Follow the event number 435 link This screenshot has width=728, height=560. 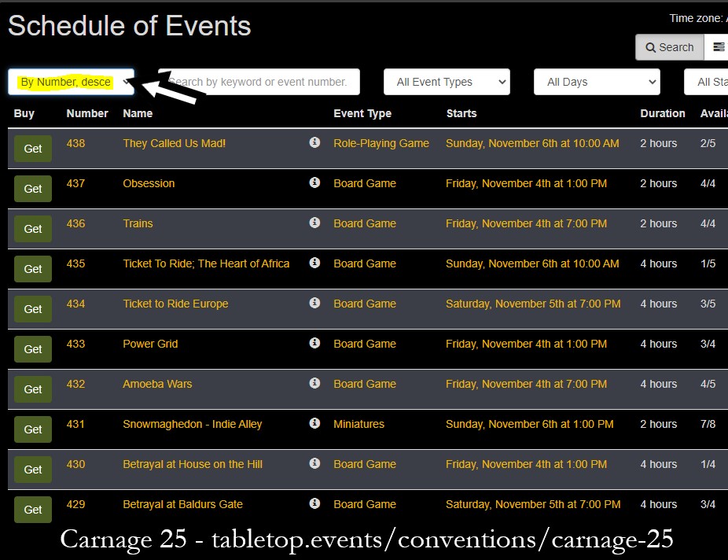pyautogui.click(x=75, y=263)
